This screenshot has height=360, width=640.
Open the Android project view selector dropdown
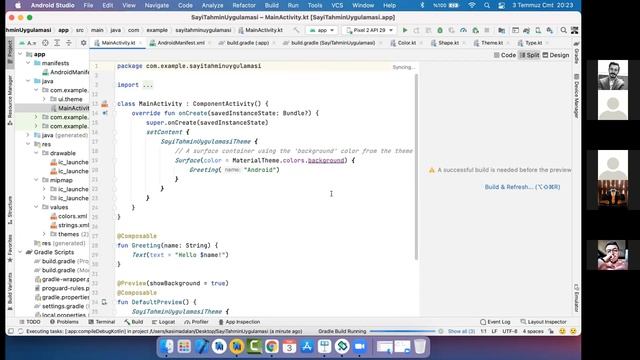click(x=27, y=43)
